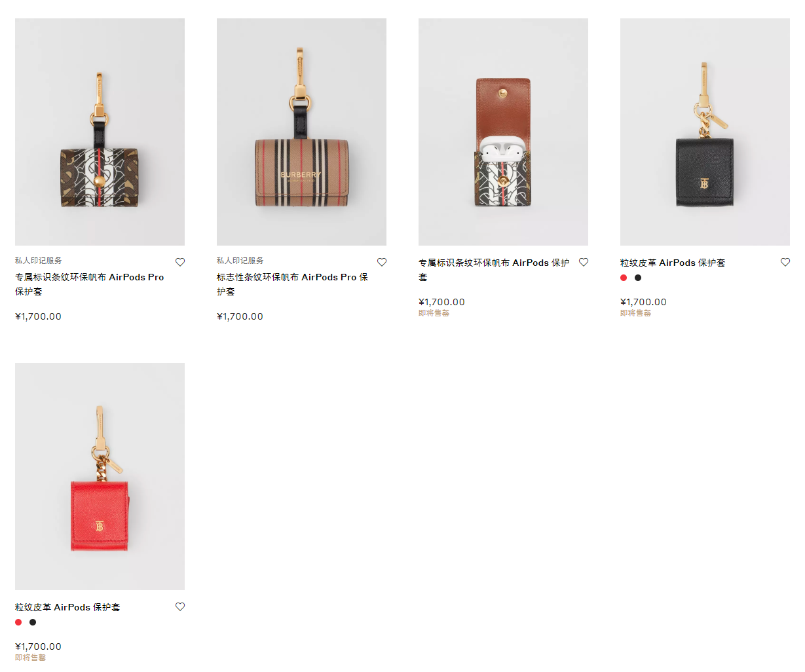Image resolution: width=805 pixels, height=672 pixels.
Task: Select red color dot under black leather case
Action: (624, 278)
